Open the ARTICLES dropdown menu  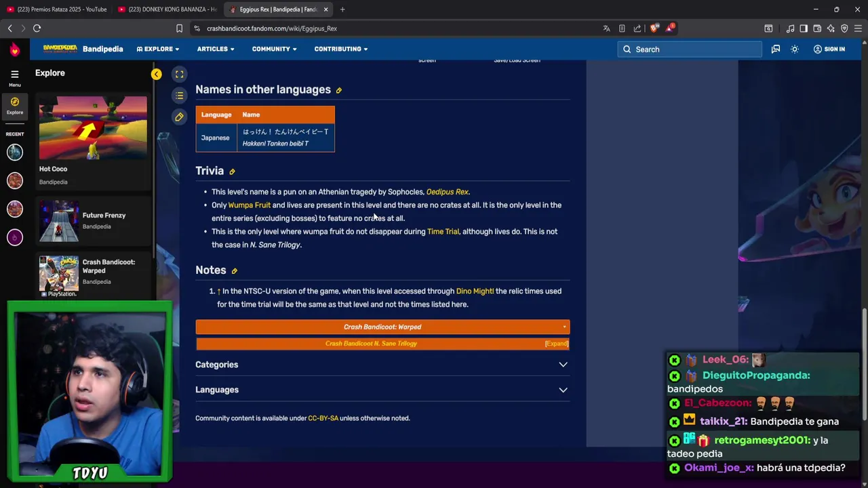click(x=216, y=49)
